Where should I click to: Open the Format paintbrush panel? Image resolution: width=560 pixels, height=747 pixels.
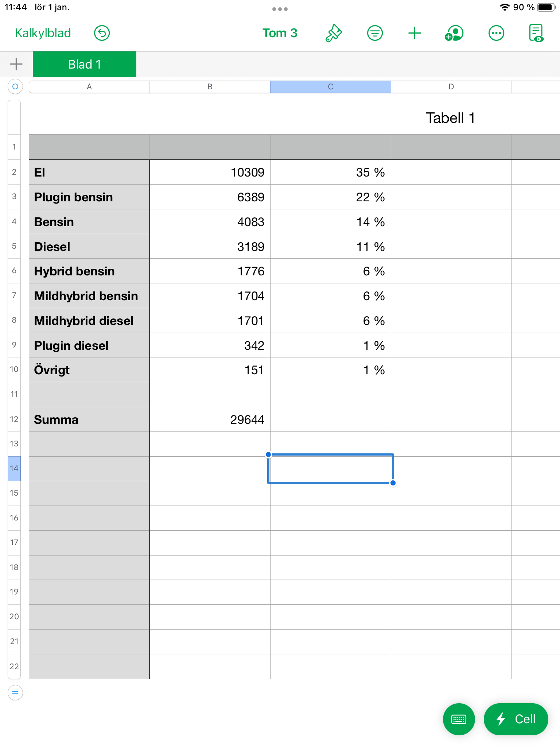coord(333,33)
